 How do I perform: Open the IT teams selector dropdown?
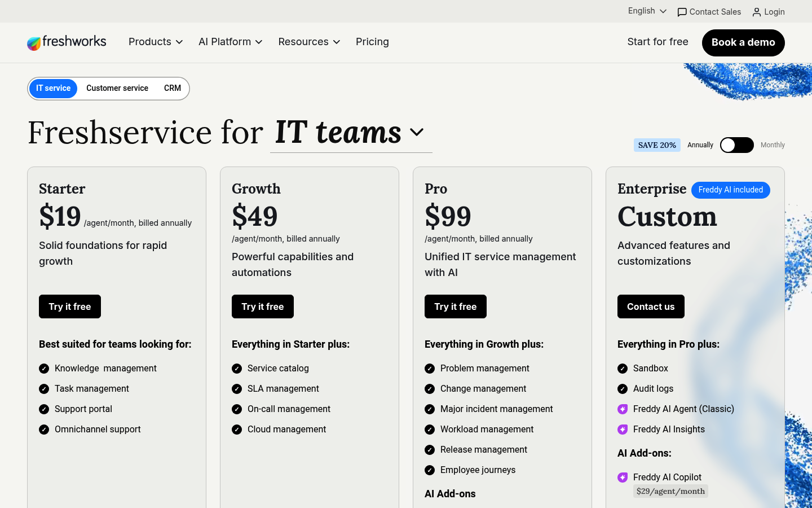[x=351, y=133]
